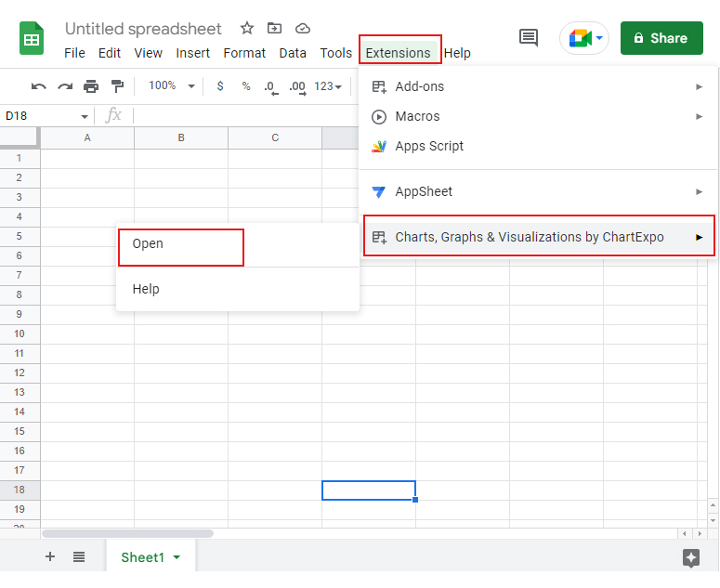Select row 1 header

20,158
